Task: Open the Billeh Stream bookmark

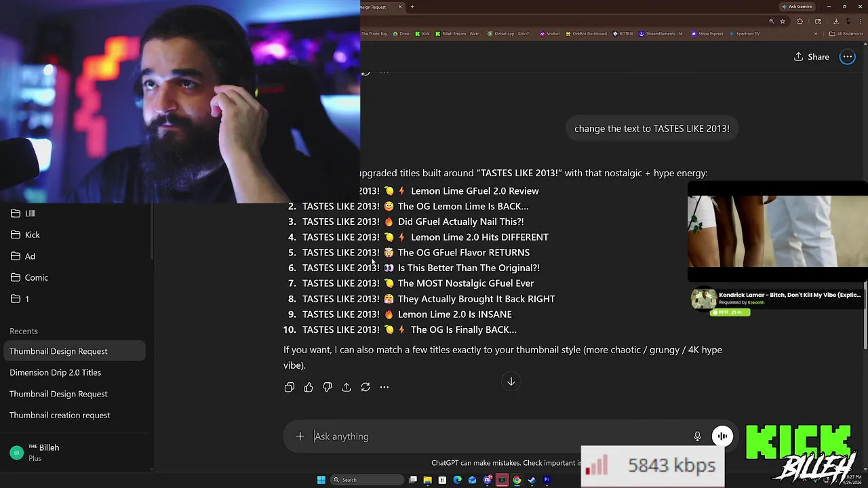Action: tap(459, 34)
